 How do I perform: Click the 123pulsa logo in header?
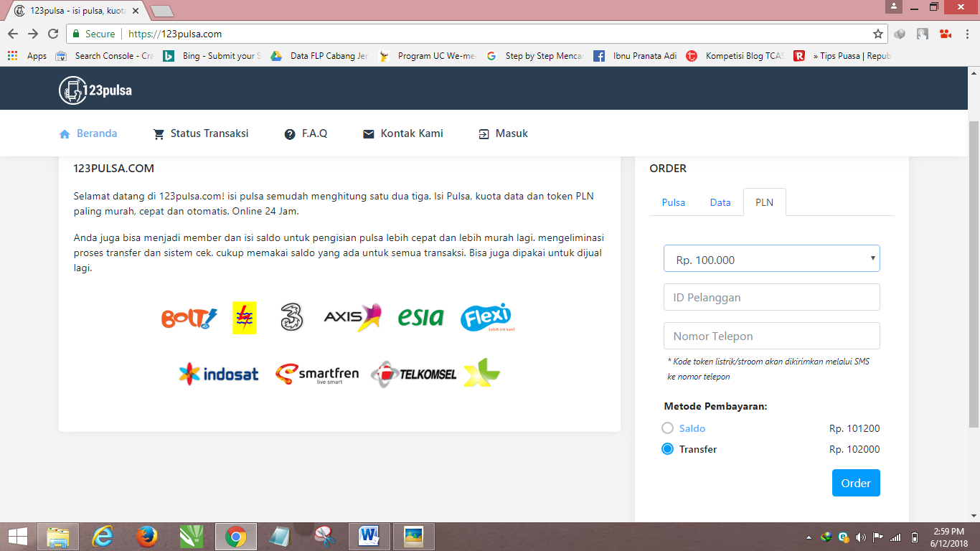95,90
